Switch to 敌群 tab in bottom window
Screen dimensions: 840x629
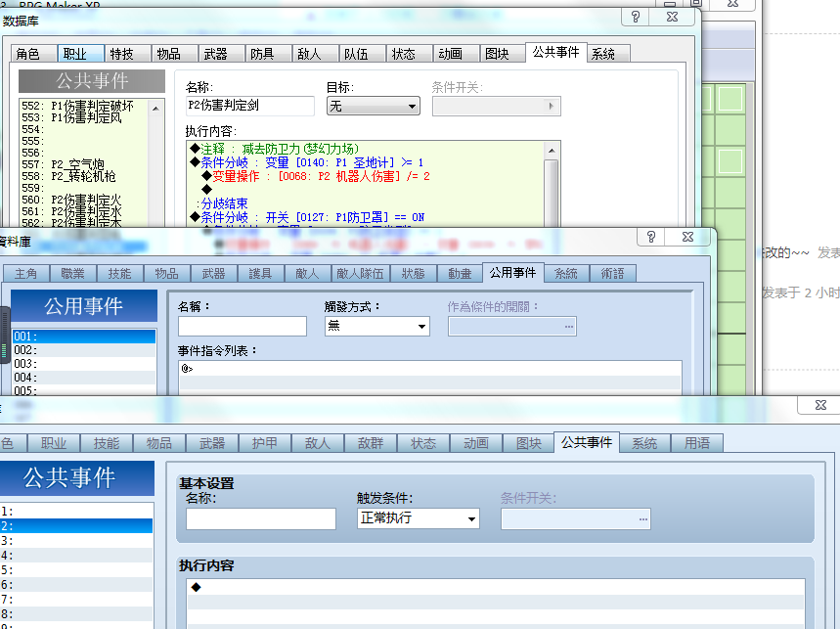371,443
